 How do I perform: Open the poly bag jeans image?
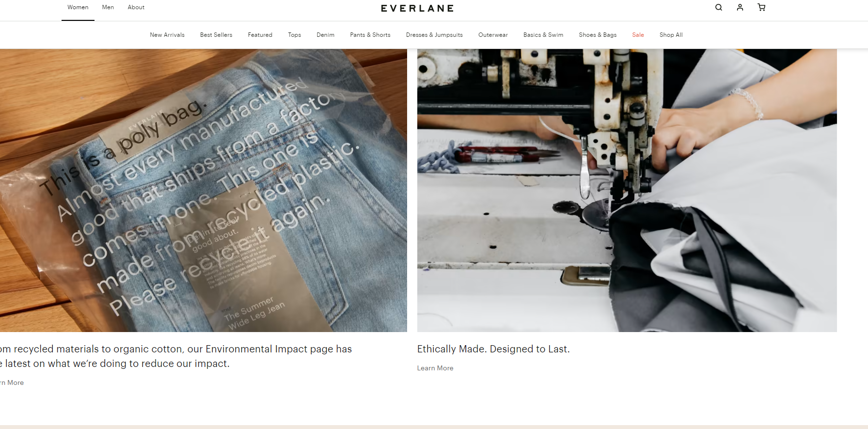pos(204,190)
